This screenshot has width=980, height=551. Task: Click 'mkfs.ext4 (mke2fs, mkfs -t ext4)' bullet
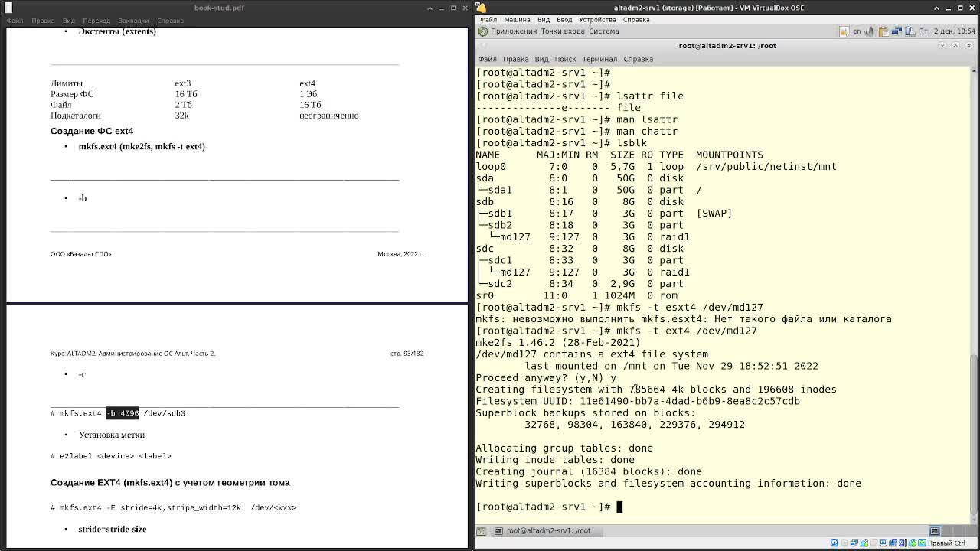[142, 146]
